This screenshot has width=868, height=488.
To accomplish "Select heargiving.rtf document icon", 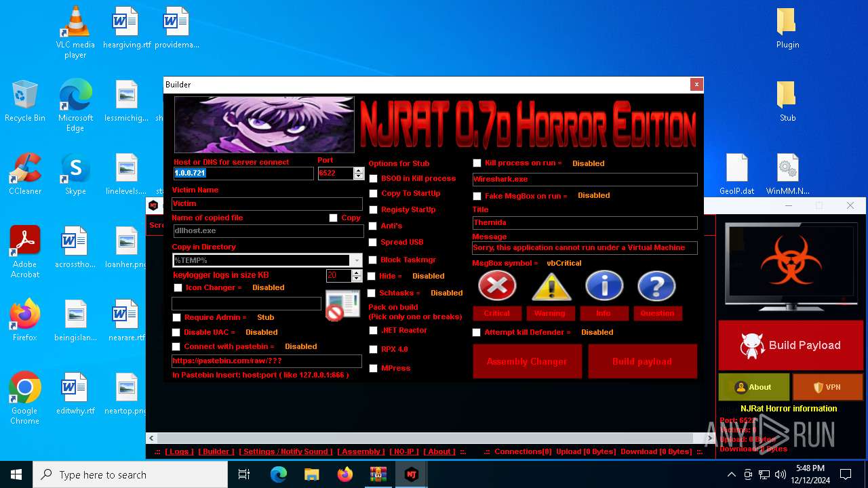I will [127, 28].
